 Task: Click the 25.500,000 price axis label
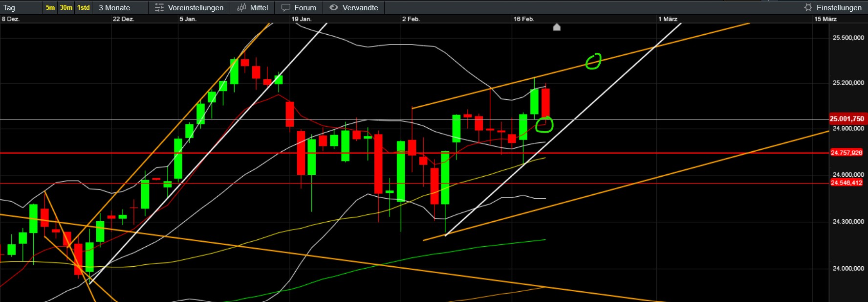(x=848, y=38)
